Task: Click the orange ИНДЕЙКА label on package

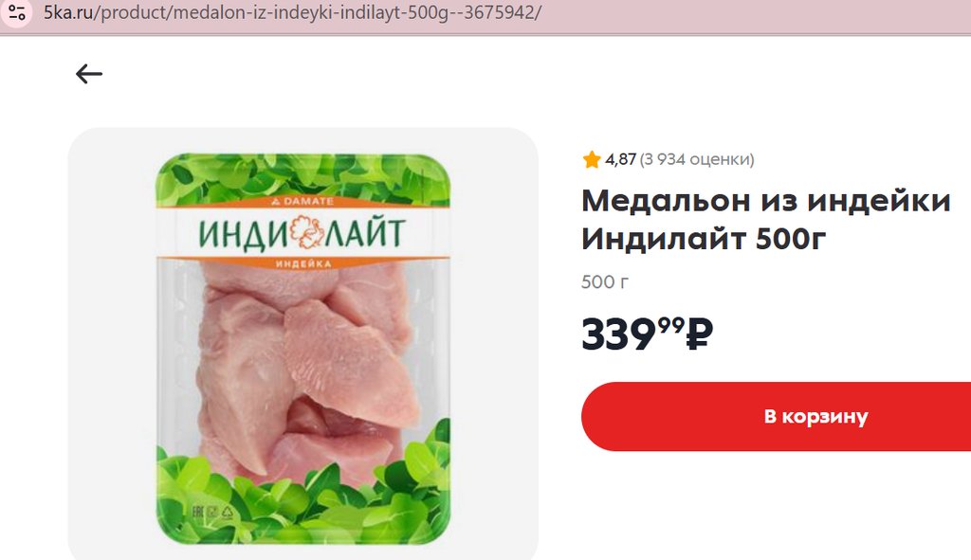Action: pyautogui.click(x=303, y=264)
